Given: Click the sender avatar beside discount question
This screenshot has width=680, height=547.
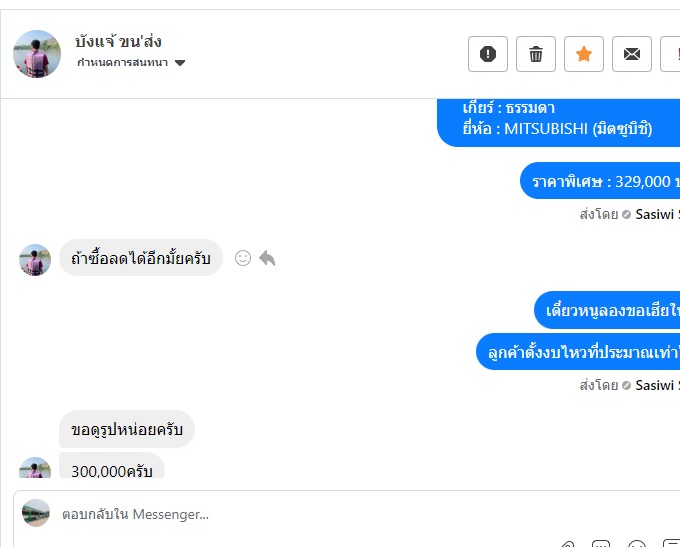Looking at the screenshot, I should [35, 260].
